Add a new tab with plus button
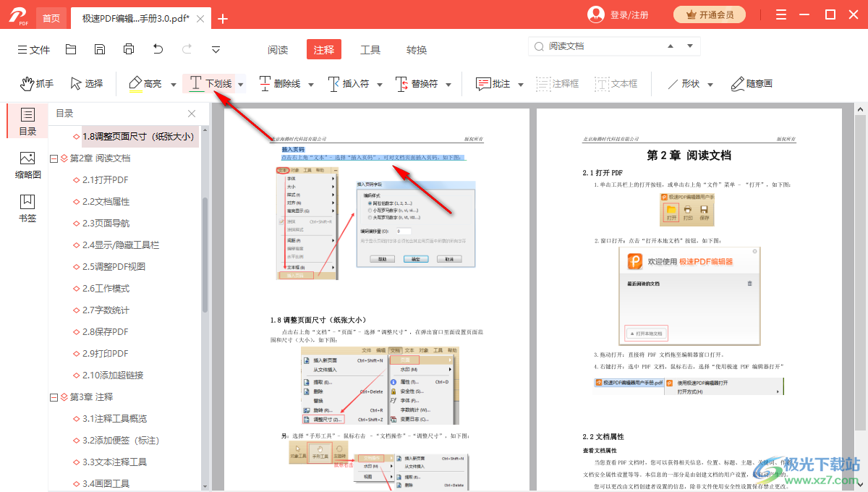The width and height of the screenshot is (868, 492). [x=223, y=19]
